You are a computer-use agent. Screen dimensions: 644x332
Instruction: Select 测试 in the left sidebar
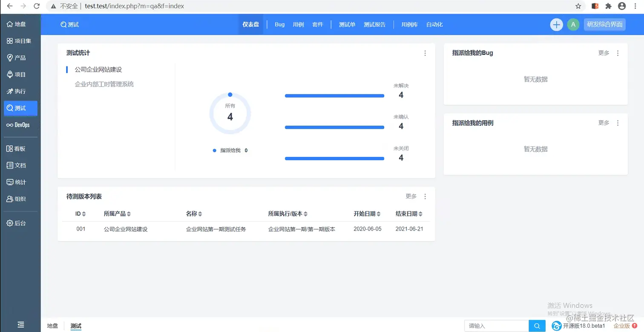(20, 108)
